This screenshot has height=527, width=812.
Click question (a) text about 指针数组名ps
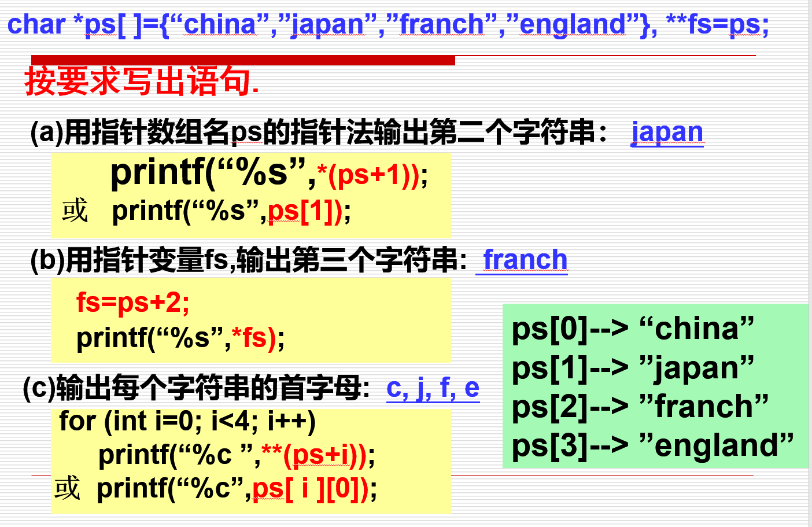[318, 132]
